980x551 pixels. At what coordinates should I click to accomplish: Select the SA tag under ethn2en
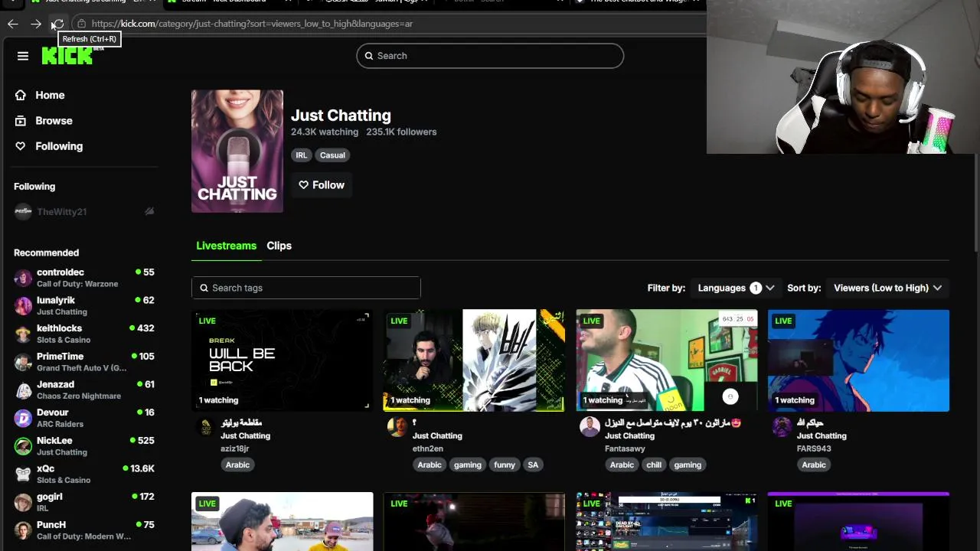pos(533,465)
